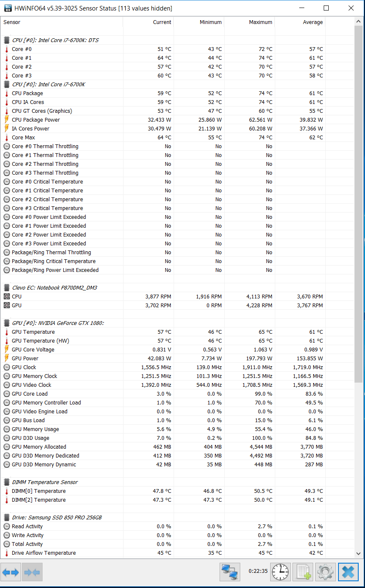Viewport: 365px width, 588px height.
Task: Click the scrollbar down arrow
Action: click(x=359, y=554)
